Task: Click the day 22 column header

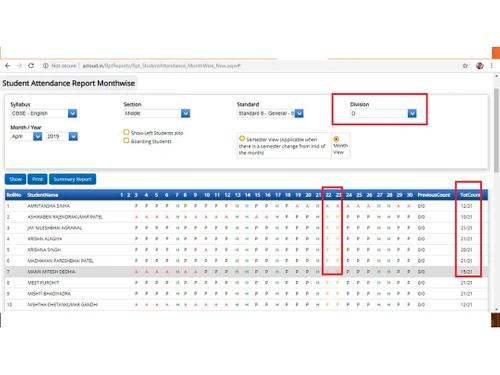Action: 328,195
